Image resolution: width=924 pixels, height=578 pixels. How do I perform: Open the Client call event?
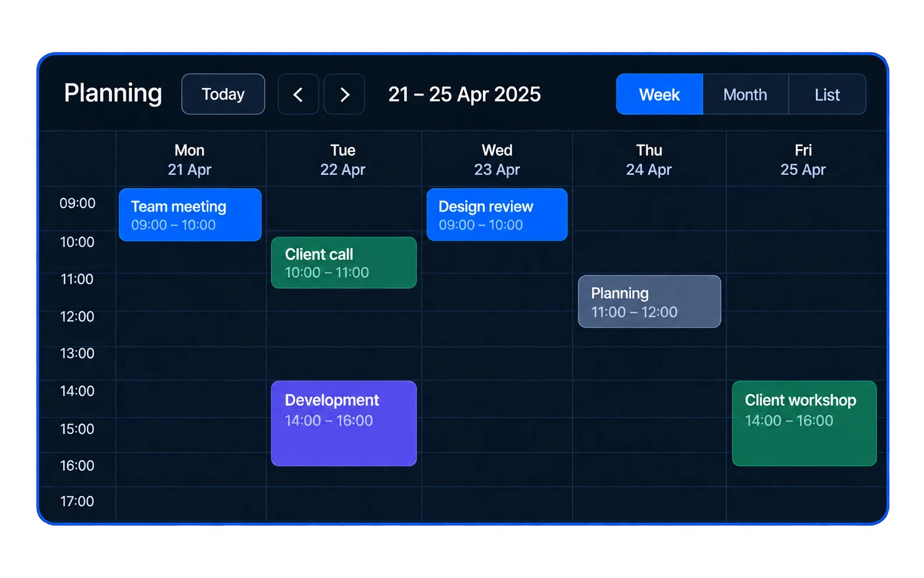tap(344, 263)
